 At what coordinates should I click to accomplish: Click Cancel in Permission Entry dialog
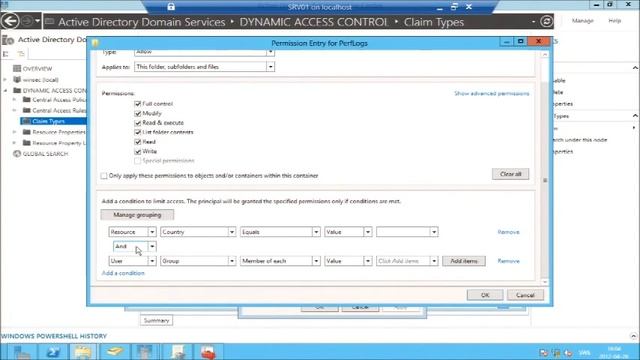[x=525, y=295]
